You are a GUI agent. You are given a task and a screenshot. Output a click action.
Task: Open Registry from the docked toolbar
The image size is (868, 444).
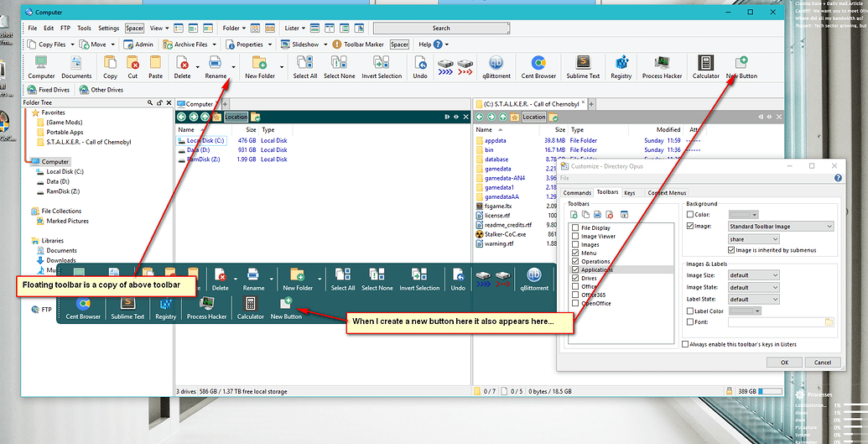point(621,68)
